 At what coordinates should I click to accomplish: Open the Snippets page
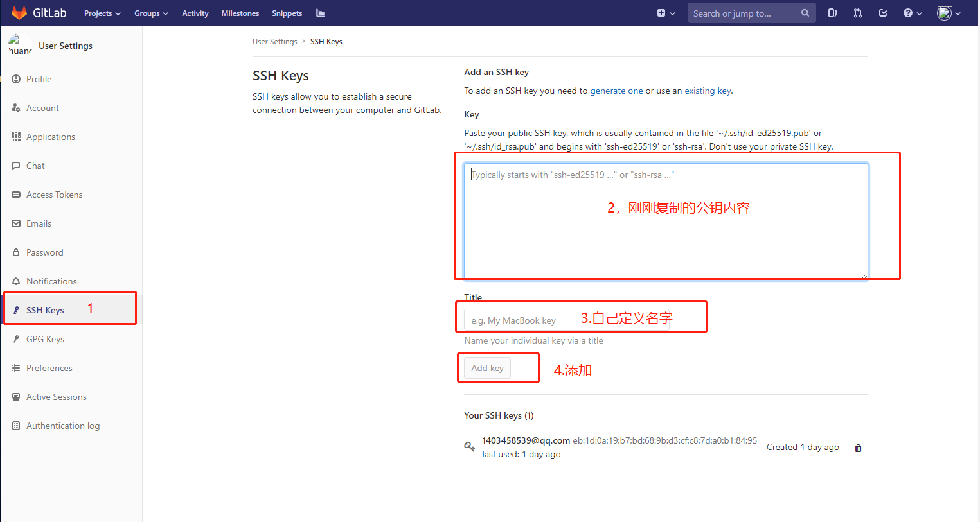click(287, 13)
